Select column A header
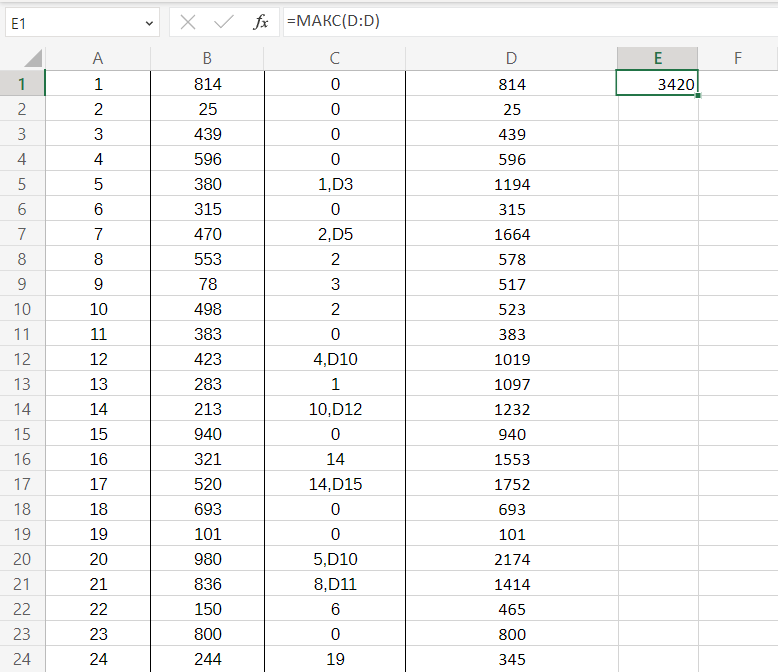The width and height of the screenshot is (778, 672). pyautogui.click(x=98, y=58)
